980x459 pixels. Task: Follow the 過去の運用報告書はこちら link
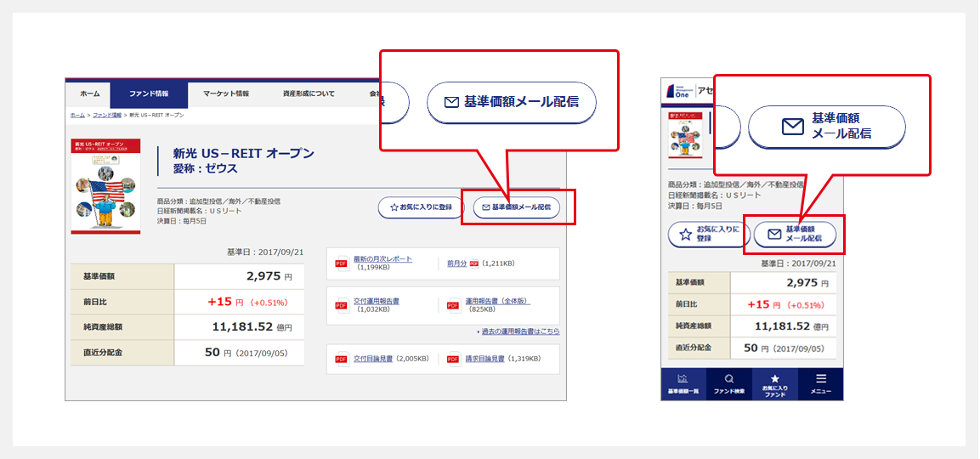point(520,331)
